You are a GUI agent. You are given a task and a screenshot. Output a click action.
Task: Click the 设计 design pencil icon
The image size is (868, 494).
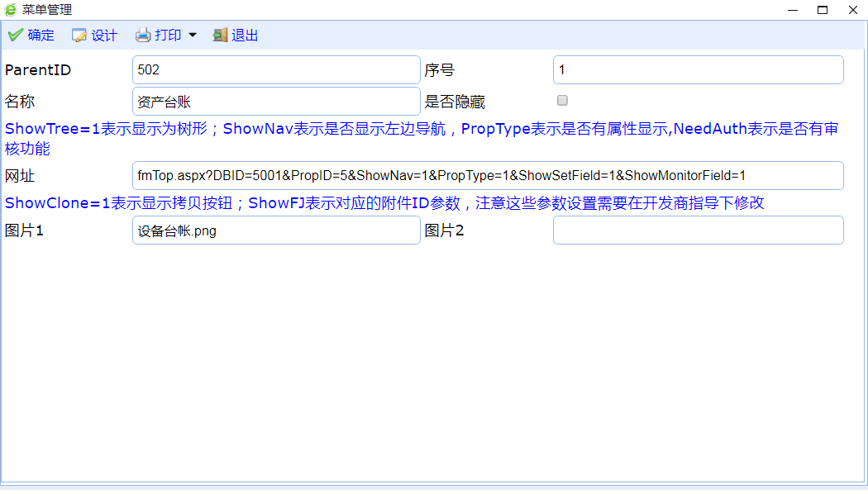[79, 36]
